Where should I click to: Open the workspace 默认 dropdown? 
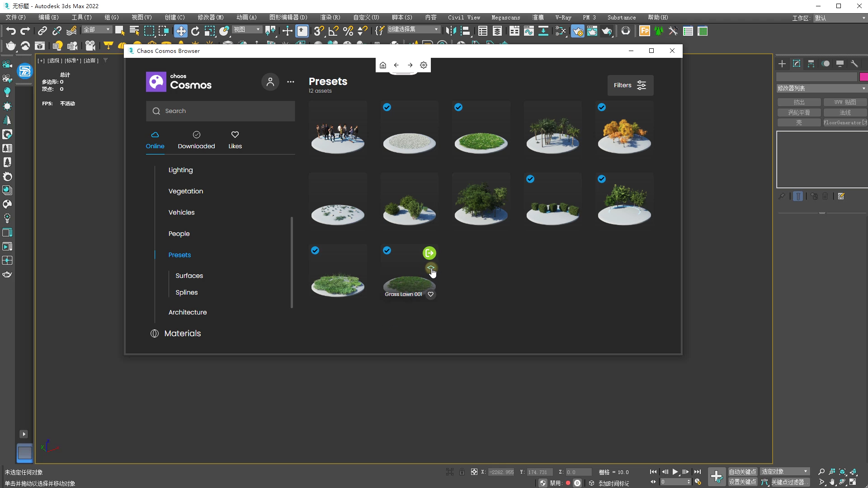pos(840,18)
